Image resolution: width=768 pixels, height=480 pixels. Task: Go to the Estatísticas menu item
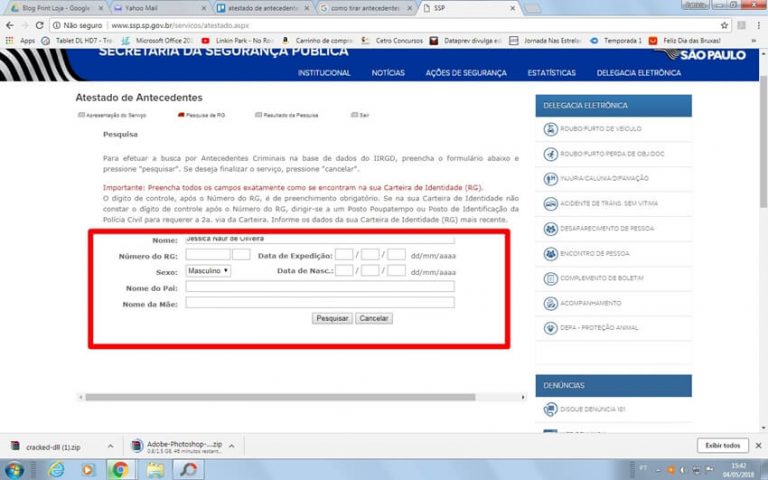click(551, 73)
